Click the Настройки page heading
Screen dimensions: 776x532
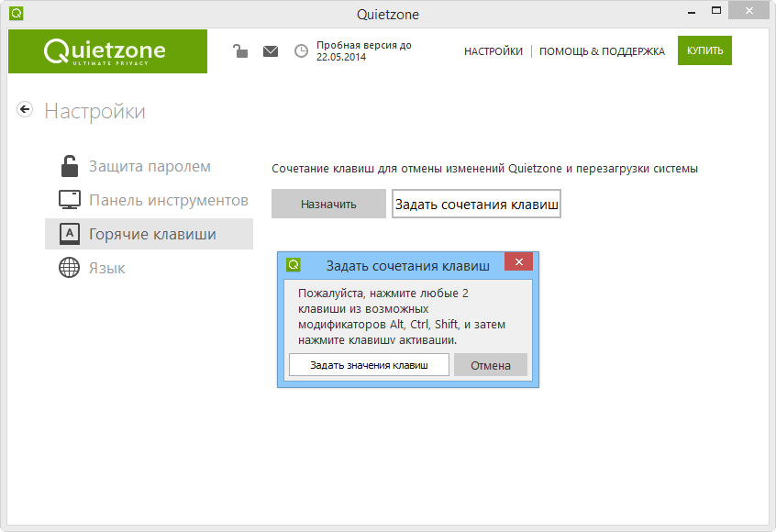[x=95, y=111]
